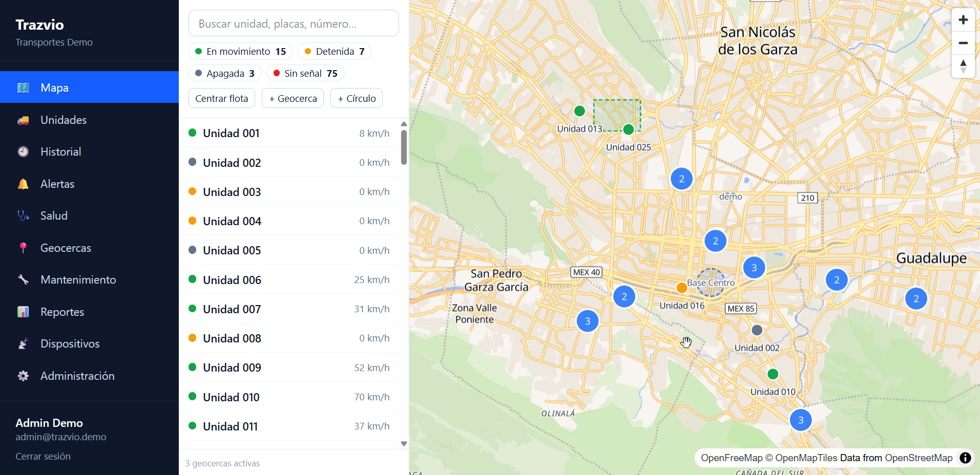
Task: Click the Base Centro geofence circle
Action: point(711,283)
